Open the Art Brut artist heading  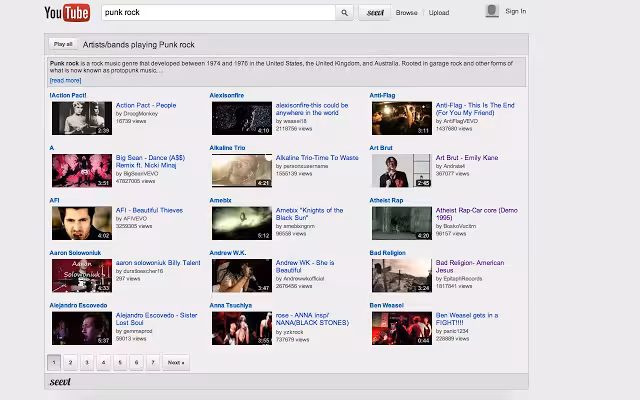tap(381, 148)
